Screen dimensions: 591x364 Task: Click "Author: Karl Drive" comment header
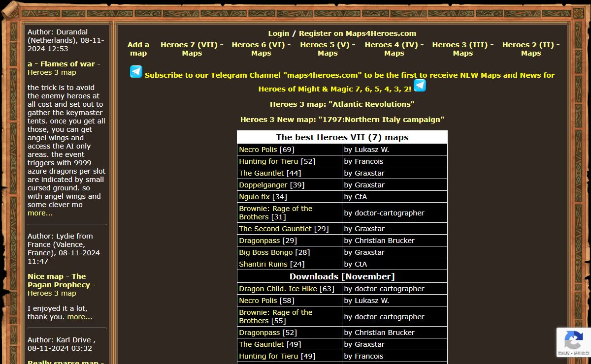[62, 344]
